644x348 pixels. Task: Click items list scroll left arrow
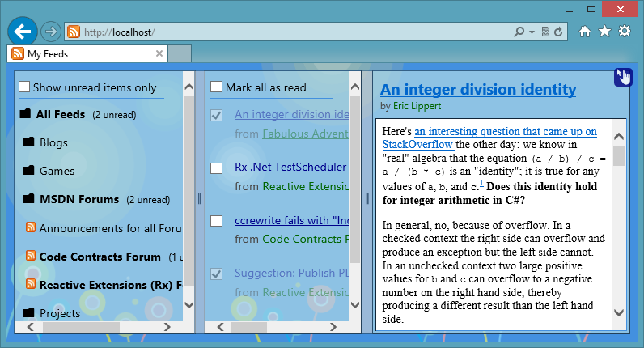(x=221, y=327)
